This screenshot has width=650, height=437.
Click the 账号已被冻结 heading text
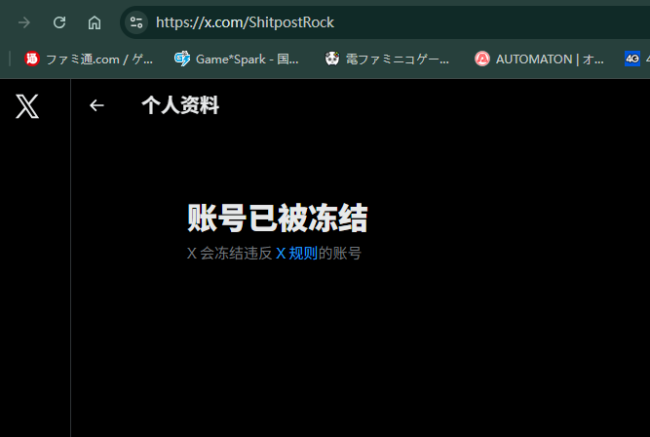277,218
